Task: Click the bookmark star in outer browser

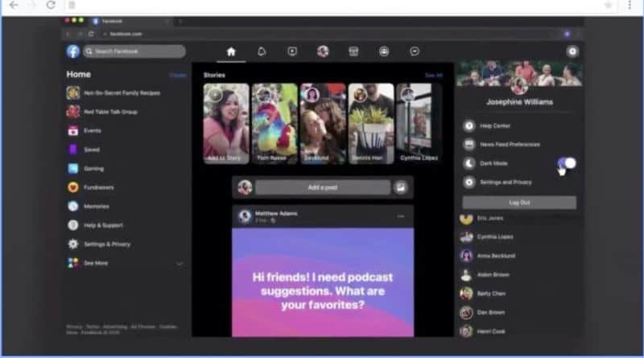Action: [609, 5]
